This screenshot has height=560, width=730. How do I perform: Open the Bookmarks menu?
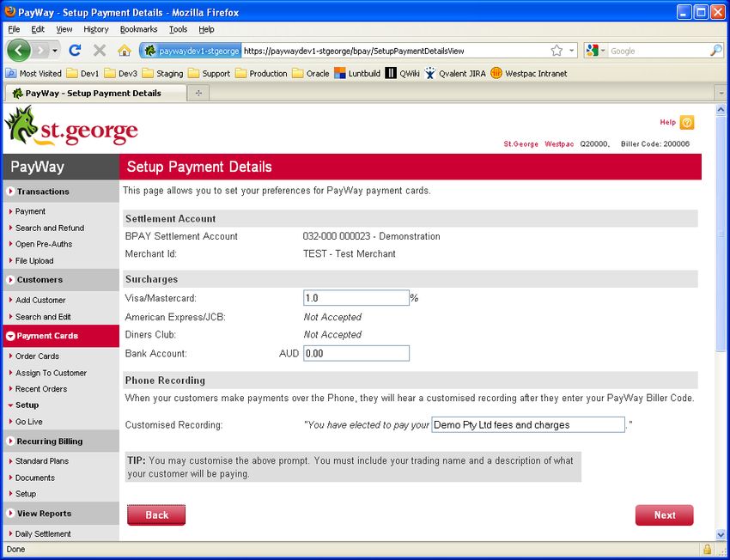point(139,29)
